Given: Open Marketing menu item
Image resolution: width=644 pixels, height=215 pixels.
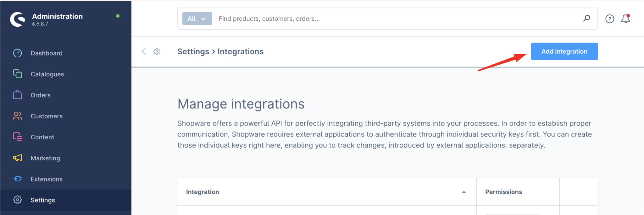Looking at the screenshot, I should tap(66, 158).
